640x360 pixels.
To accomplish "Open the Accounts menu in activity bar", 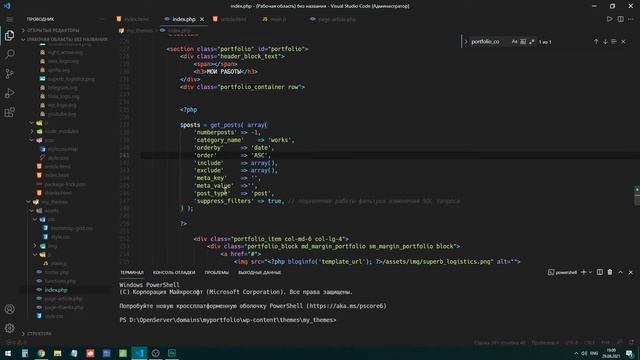I will coord(9,309).
